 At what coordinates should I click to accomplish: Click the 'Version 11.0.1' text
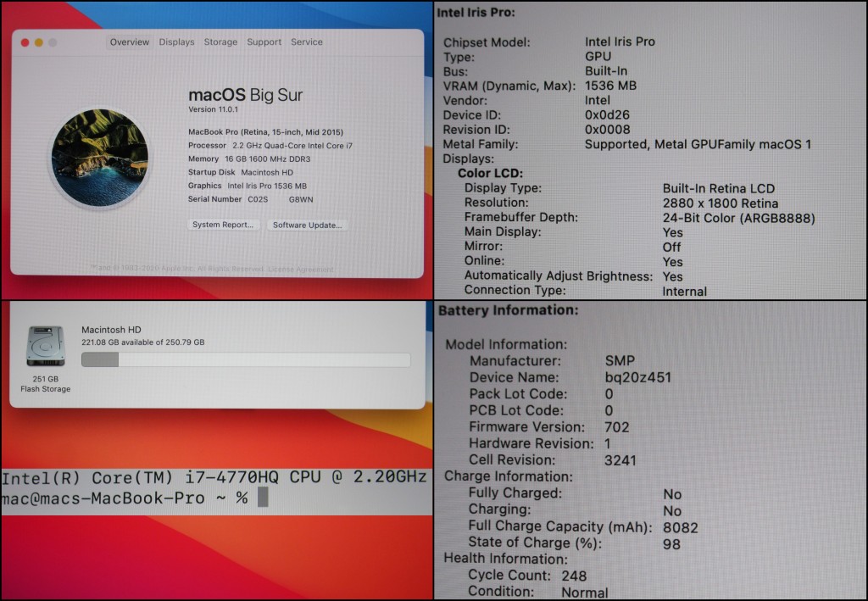213,109
